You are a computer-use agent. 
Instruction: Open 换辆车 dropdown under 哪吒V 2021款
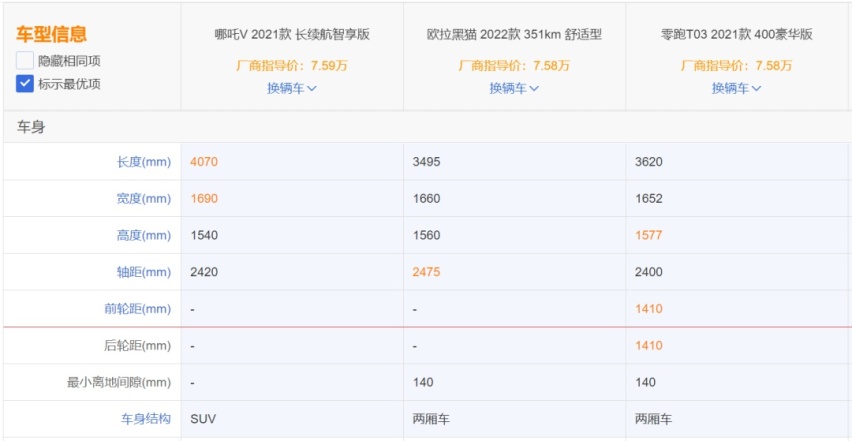pyautogui.click(x=292, y=88)
